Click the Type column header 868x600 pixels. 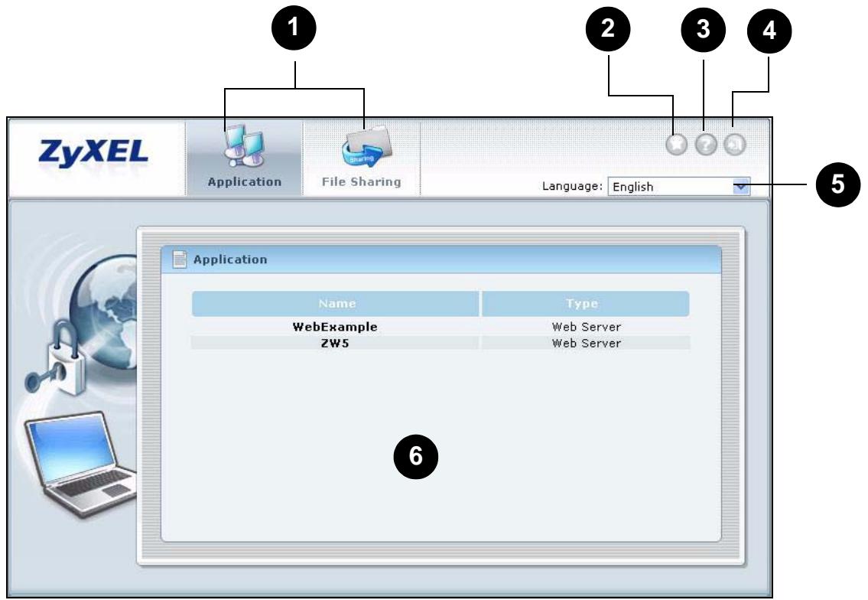[585, 304]
